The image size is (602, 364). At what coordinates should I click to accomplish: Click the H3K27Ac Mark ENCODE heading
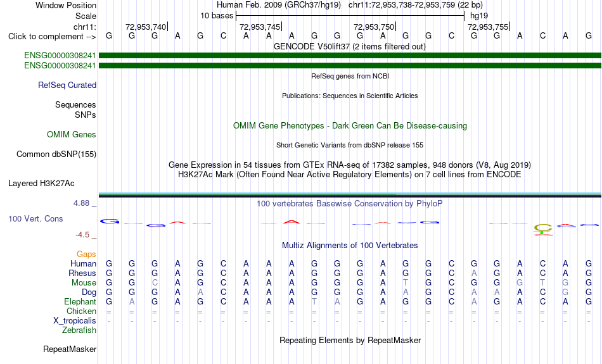pos(349,174)
